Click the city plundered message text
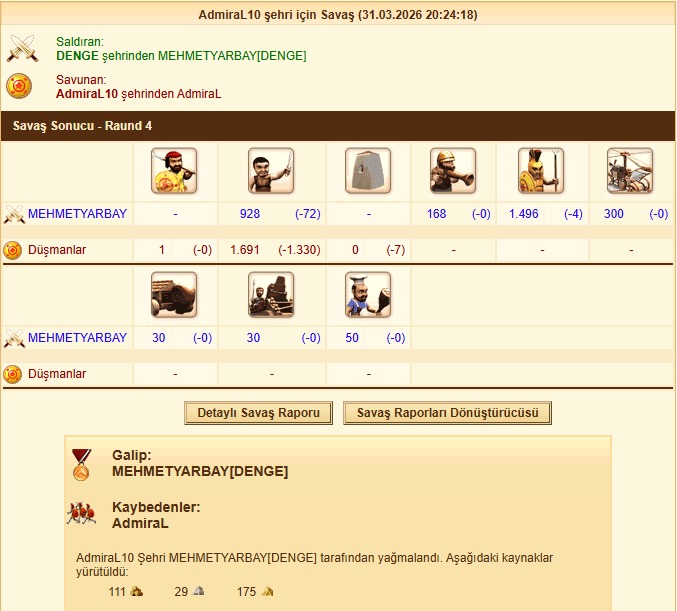This screenshot has width=677, height=611. 314,564
